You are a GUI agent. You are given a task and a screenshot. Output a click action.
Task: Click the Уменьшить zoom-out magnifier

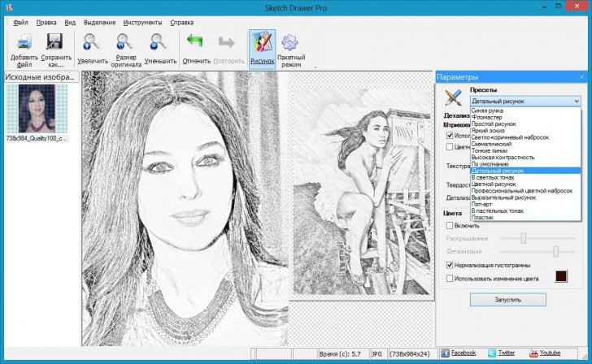159,42
